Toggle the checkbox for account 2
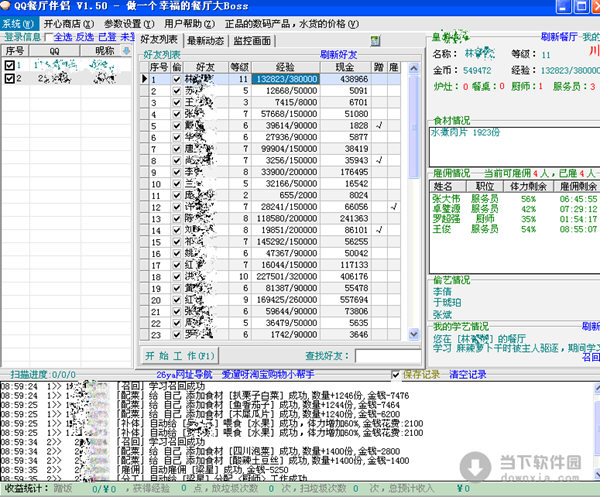Viewport: 600px width, 497px height. coord(10,78)
